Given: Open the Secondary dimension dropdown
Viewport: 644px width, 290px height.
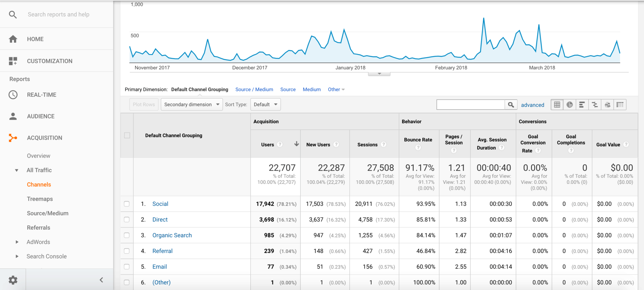Looking at the screenshot, I should tap(192, 104).
